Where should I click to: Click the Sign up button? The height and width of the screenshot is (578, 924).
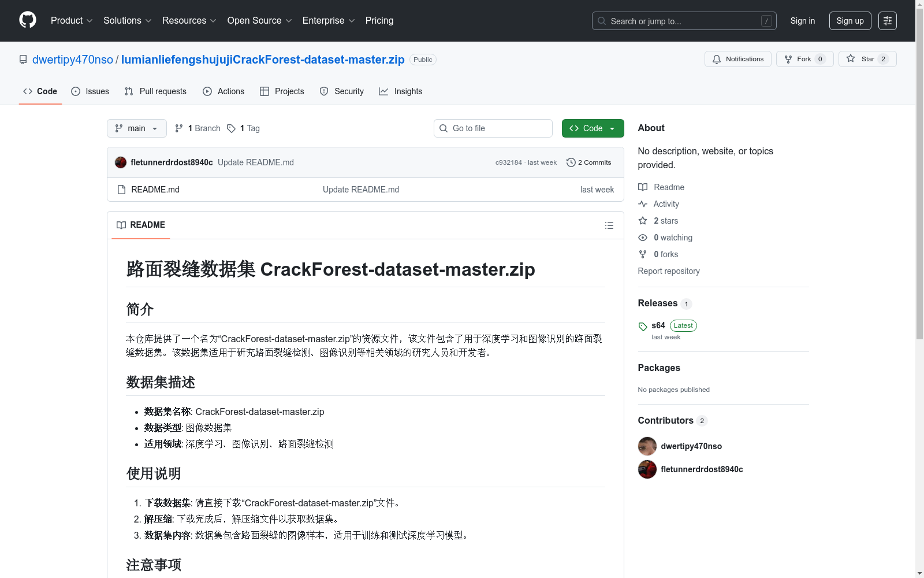(x=850, y=21)
